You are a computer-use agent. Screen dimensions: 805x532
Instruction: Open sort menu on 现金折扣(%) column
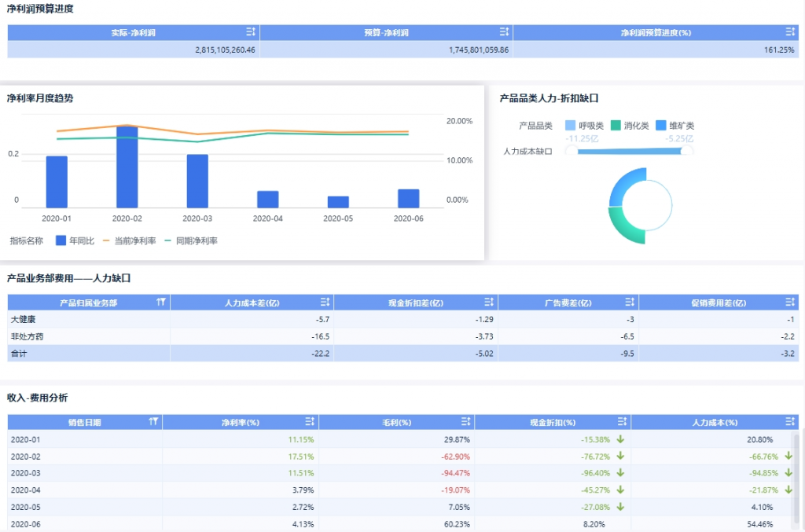pyautogui.click(x=622, y=422)
